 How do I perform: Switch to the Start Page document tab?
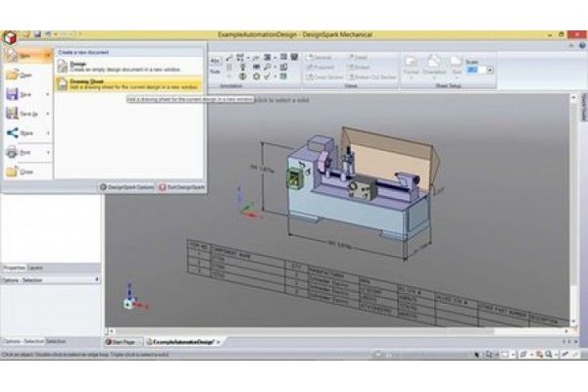point(122,342)
